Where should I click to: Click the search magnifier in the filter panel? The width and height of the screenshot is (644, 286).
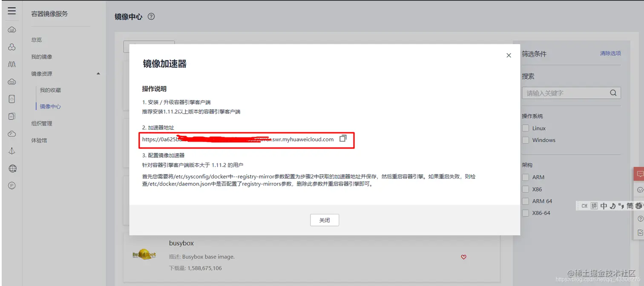coord(612,93)
